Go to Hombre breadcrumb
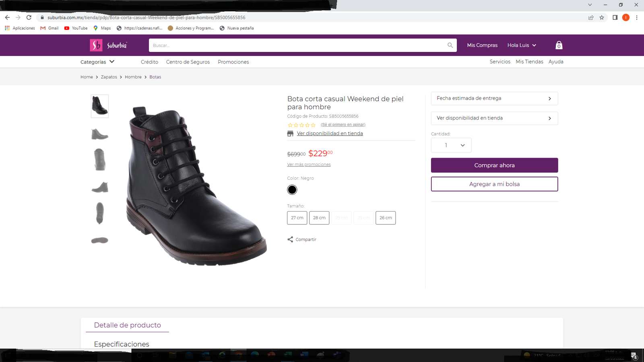This screenshot has height=362, width=644. (133, 77)
